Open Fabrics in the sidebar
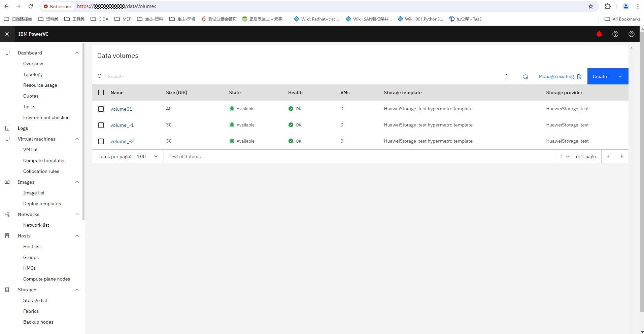 tap(31, 311)
